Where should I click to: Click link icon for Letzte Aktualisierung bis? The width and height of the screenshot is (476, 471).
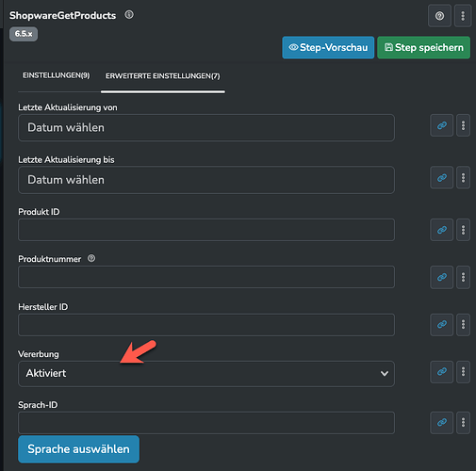coord(442,178)
